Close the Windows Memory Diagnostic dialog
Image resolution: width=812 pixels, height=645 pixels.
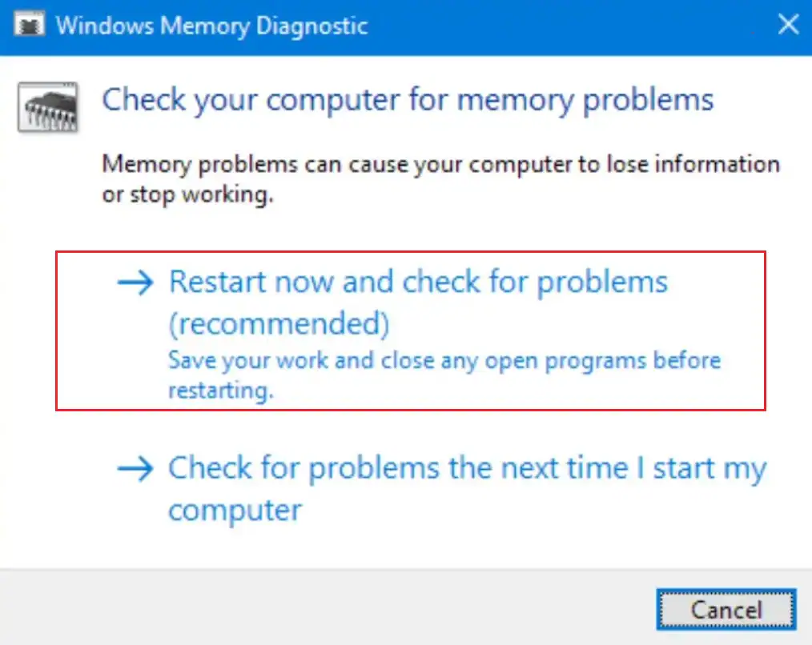click(788, 25)
